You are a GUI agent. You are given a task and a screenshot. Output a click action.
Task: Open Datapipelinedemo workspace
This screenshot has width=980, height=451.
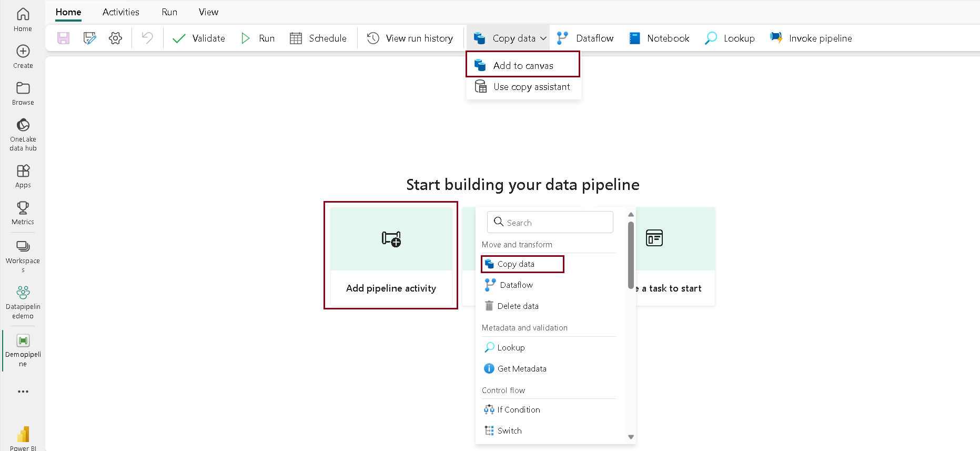point(23,303)
